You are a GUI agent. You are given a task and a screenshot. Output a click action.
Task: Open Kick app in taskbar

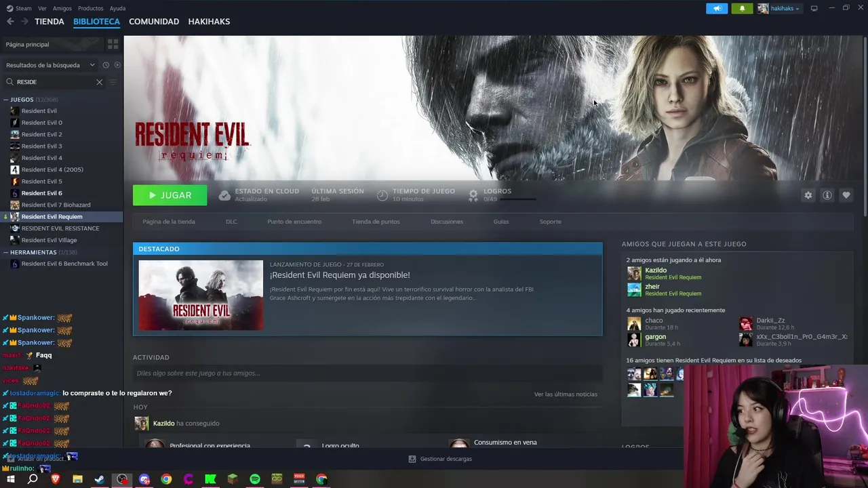point(210,479)
